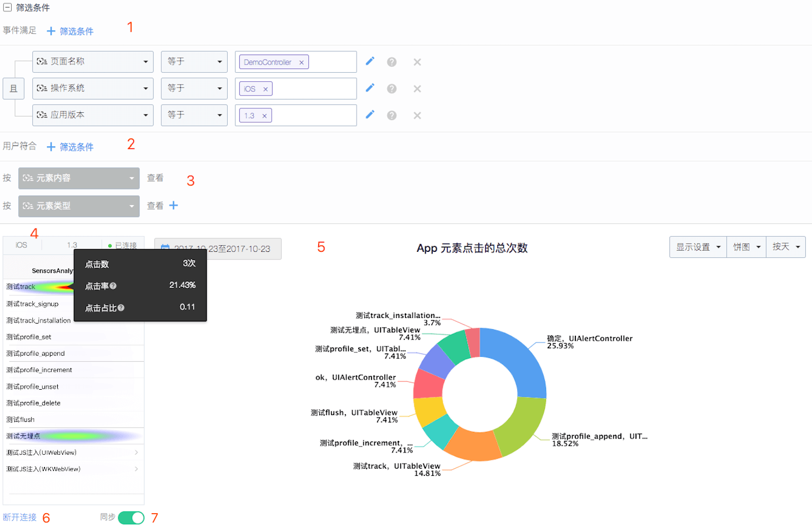Edit the DemoController filter with pencil icon
Screen dimensions: 812x532
370,61
